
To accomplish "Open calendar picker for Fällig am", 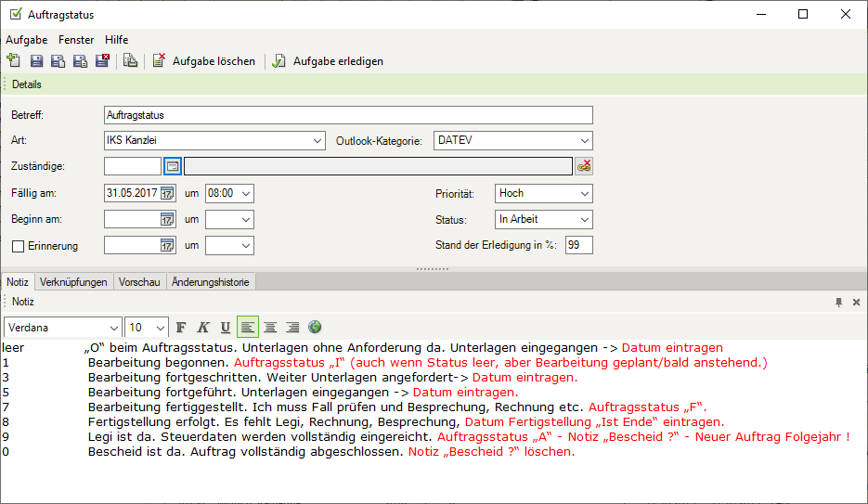I will pos(167,193).
